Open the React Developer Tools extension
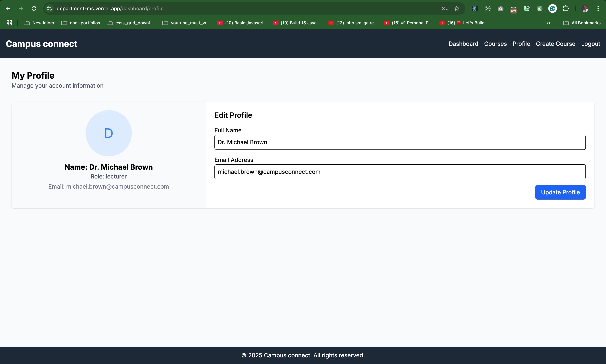 click(x=475, y=9)
